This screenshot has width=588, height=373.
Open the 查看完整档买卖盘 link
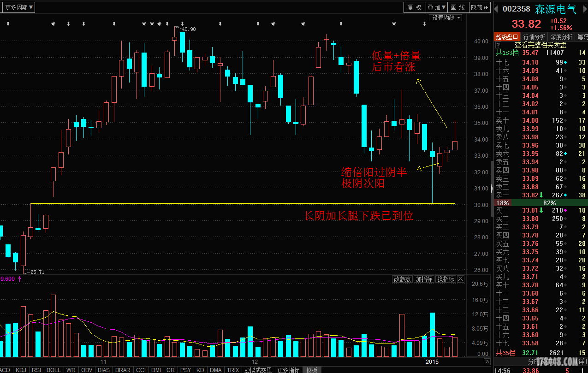[x=540, y=45]
